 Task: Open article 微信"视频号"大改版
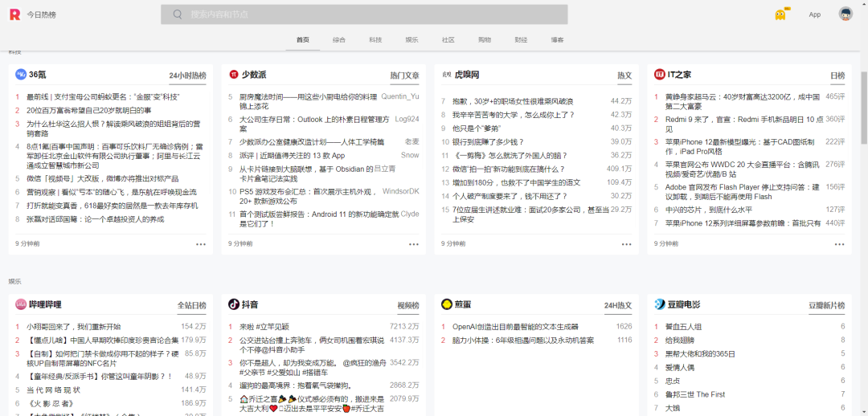[102, 178]
